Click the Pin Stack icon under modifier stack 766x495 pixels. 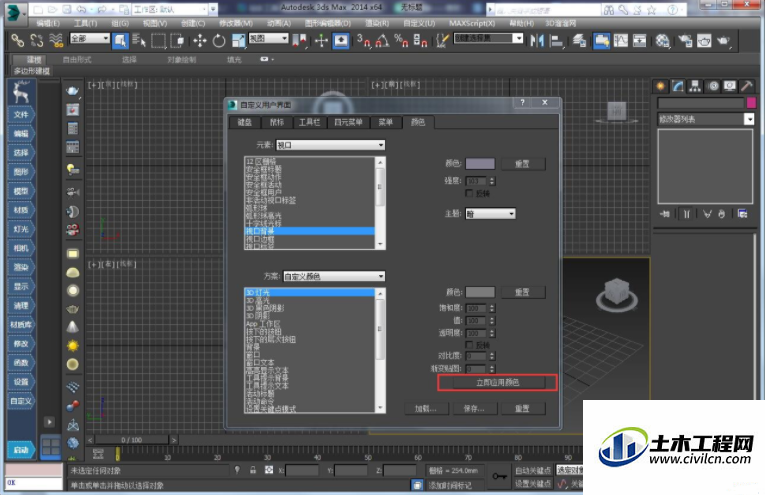click(x=665, y=214)
